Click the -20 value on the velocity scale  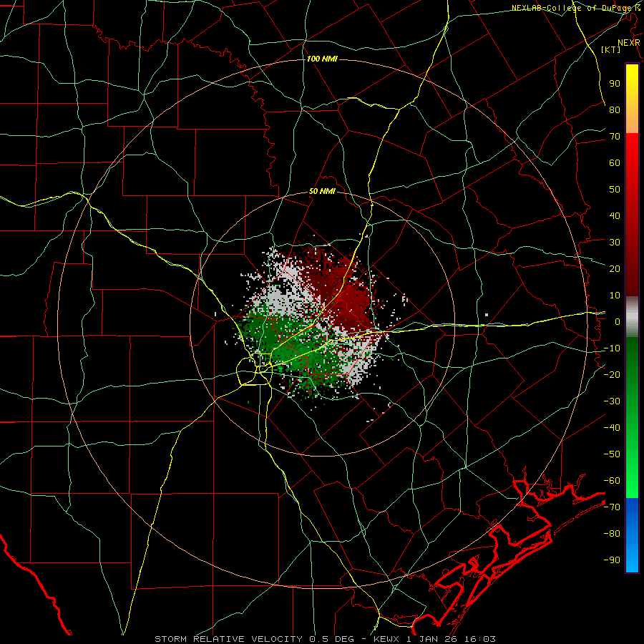[612, 374]
